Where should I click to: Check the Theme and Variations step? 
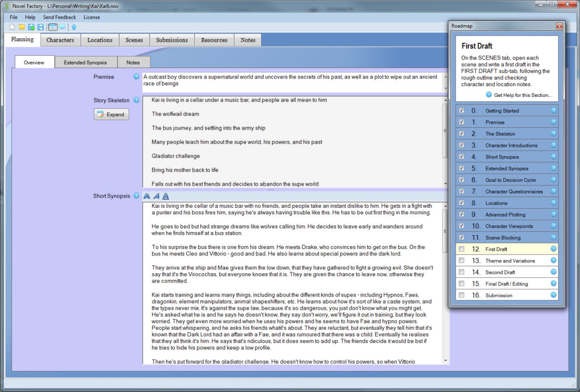(x=461, y=260)
